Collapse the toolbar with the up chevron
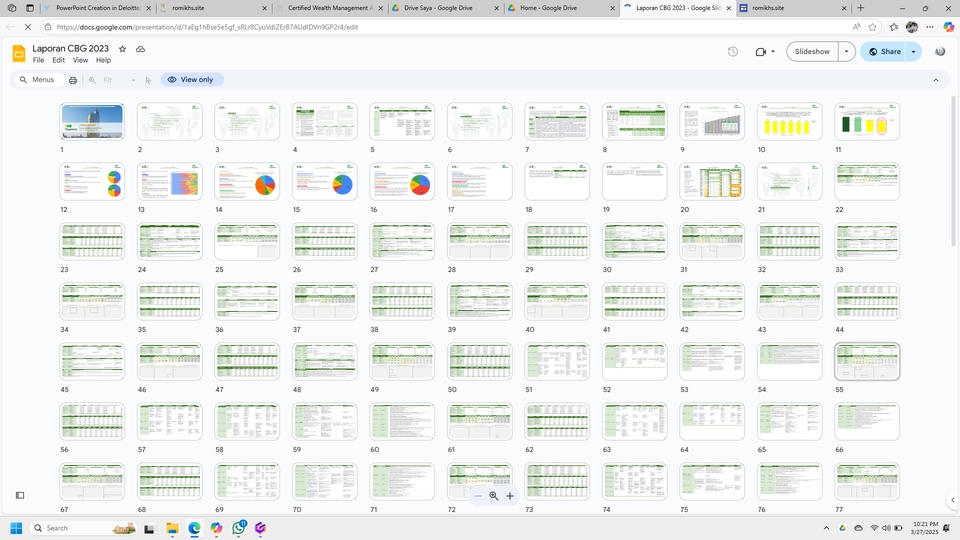Image resolution: width=960 pixels, height=540 pixels. point(936,80)
